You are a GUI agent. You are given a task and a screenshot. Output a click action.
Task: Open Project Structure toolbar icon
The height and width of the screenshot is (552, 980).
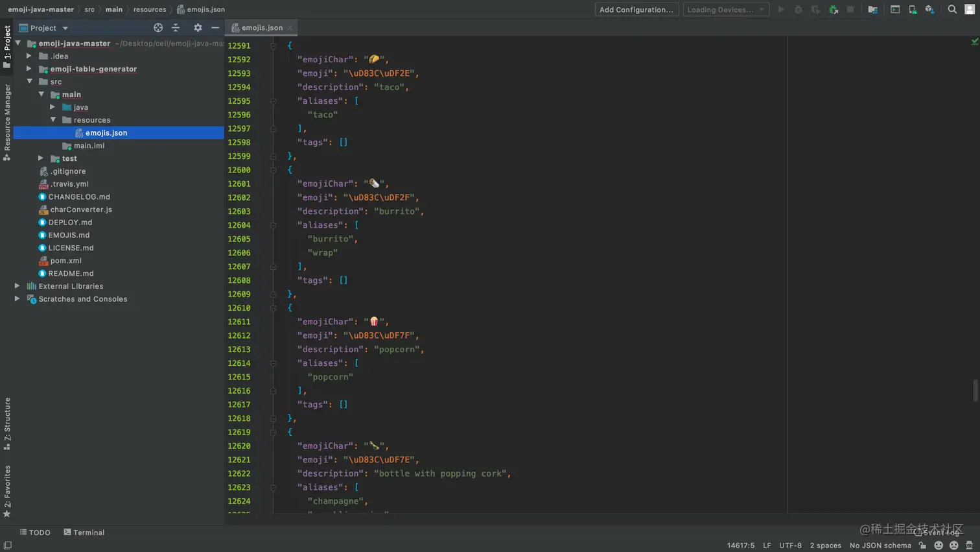pos(872,10)
